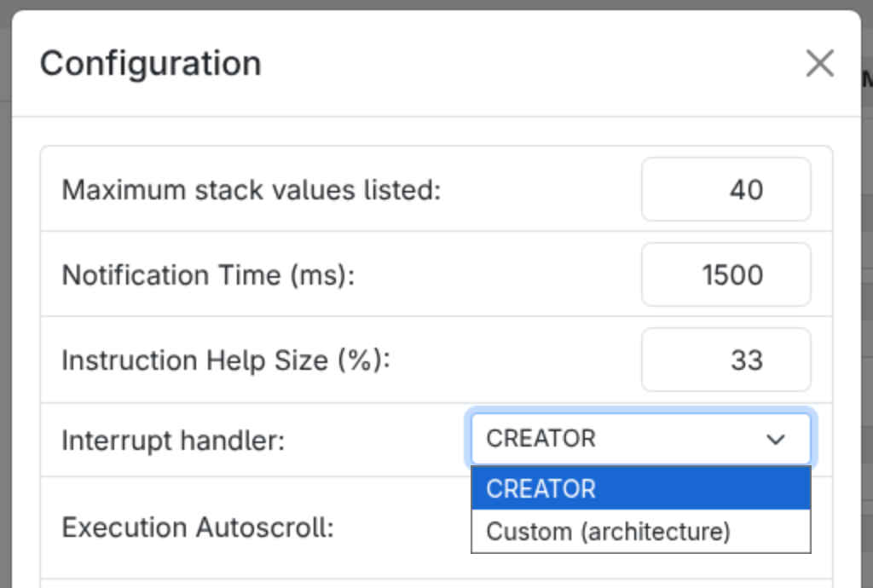Click the Maximum stack values input showing 40
This screenshot has width=873, height=588.
(x=726, y=189)
